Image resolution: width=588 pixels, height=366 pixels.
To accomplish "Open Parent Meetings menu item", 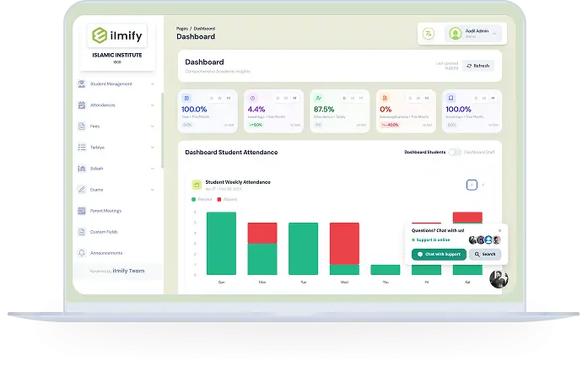I will (x=116, y=211).
